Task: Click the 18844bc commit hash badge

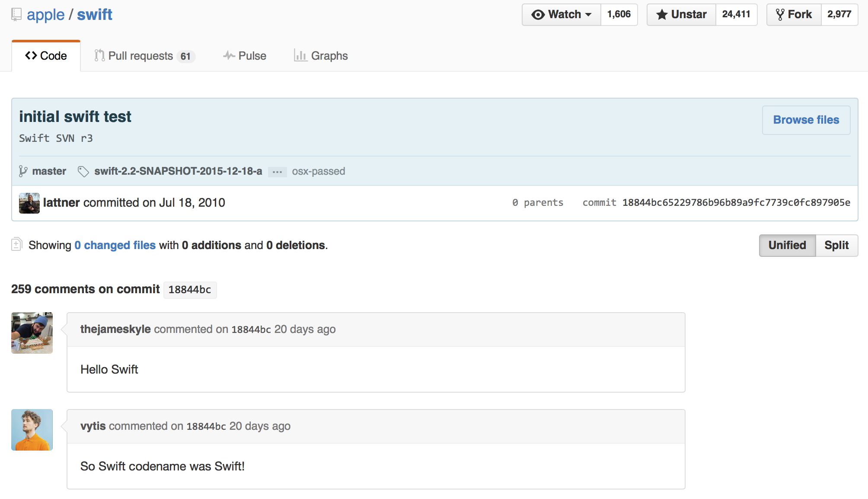Action: [x=190, y=290]
